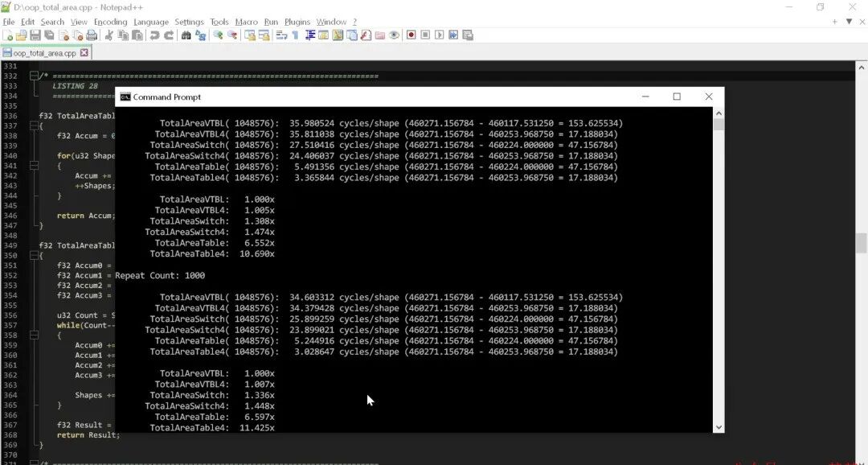The width and height of the screenshot is (868, 465).
Task: Play the recorded macro
Action: tap(440, 35)
